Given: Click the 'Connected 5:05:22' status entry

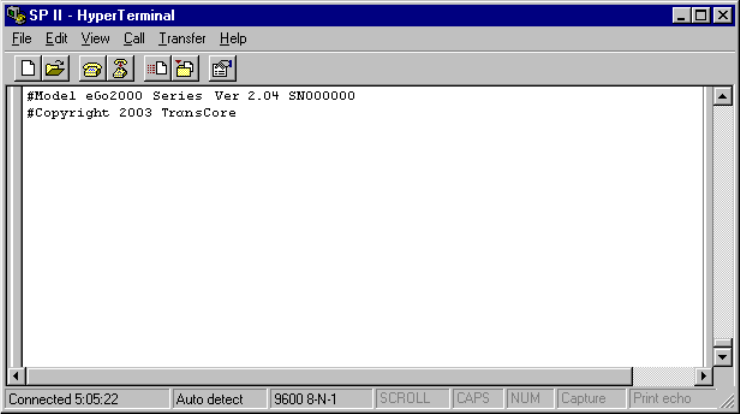Looking at the screenshot, I should [87, 399].
